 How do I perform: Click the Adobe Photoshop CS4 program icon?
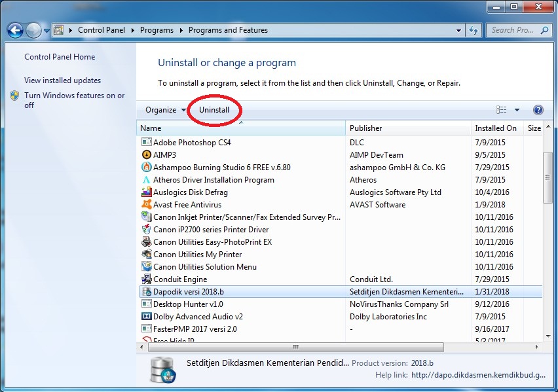[x=146, y=142]
